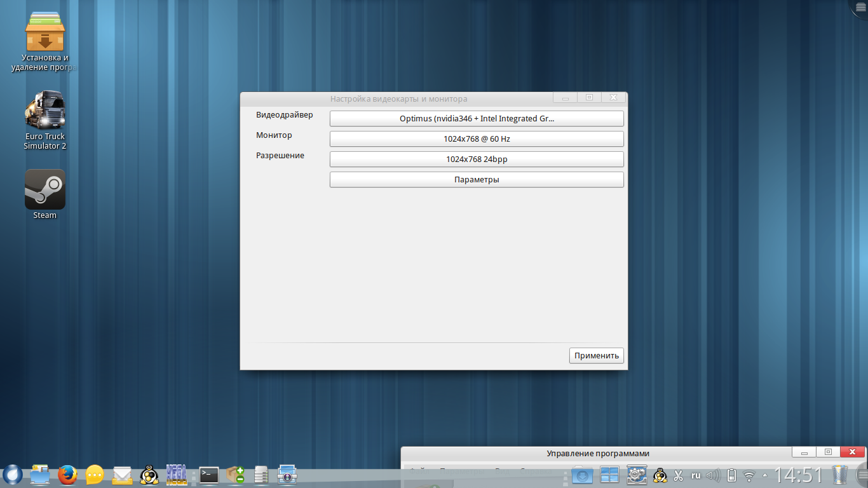Open the screenshot tool in the panel
The image size is (868, 488).
[287, 474]
